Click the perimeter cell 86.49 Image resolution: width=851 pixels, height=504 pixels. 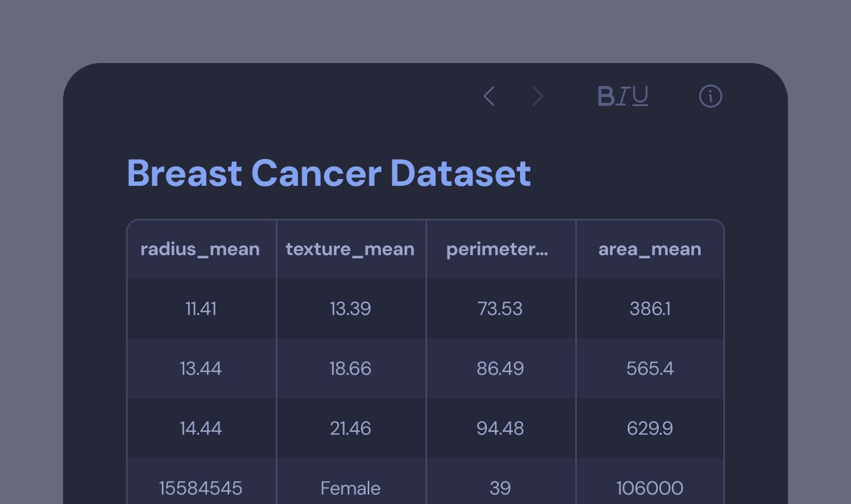tap(500, 369)
